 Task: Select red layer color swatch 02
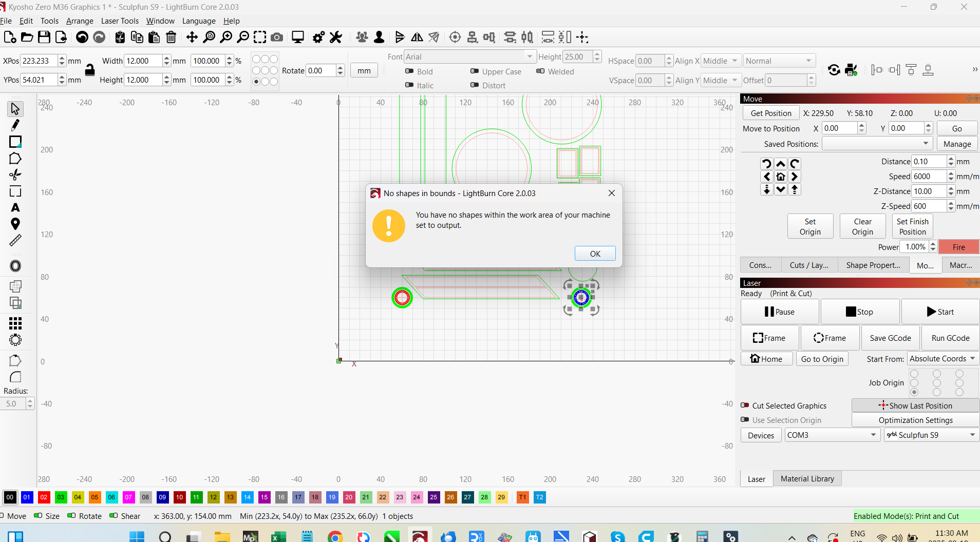pyautogui.click(x=44, y=497)
